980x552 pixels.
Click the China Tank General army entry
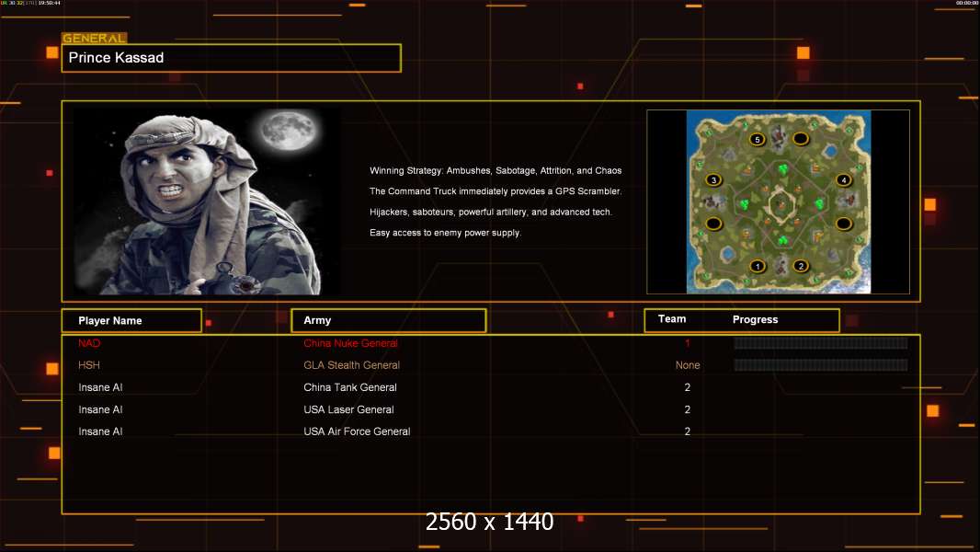coord(350,387)
